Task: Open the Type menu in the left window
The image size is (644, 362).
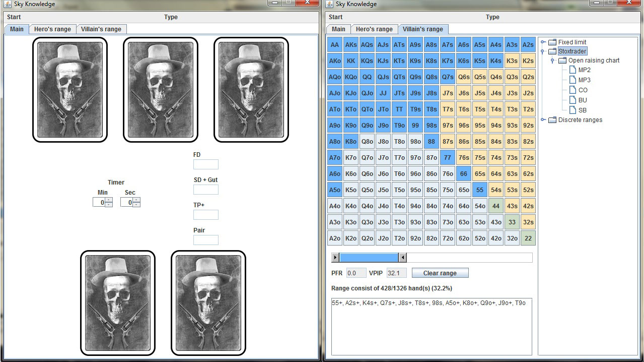Action: click(x=171, y=17)
